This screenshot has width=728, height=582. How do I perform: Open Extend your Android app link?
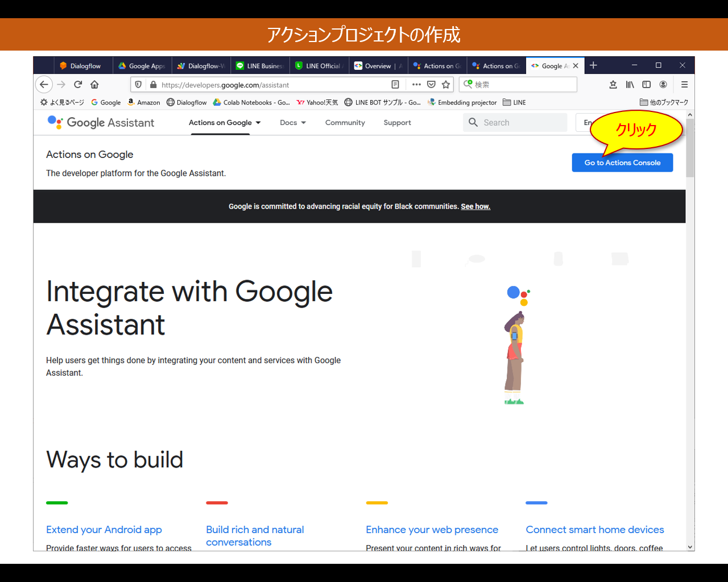click(104, 529)
